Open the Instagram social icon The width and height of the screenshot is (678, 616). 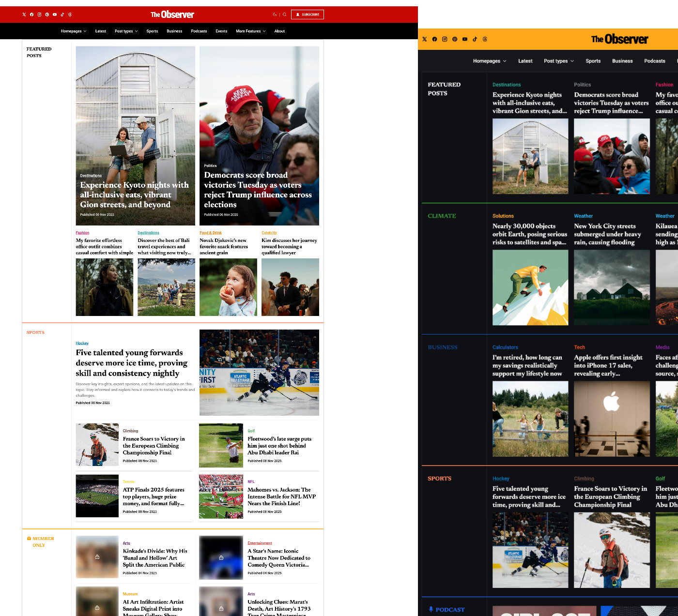(39, 15)
